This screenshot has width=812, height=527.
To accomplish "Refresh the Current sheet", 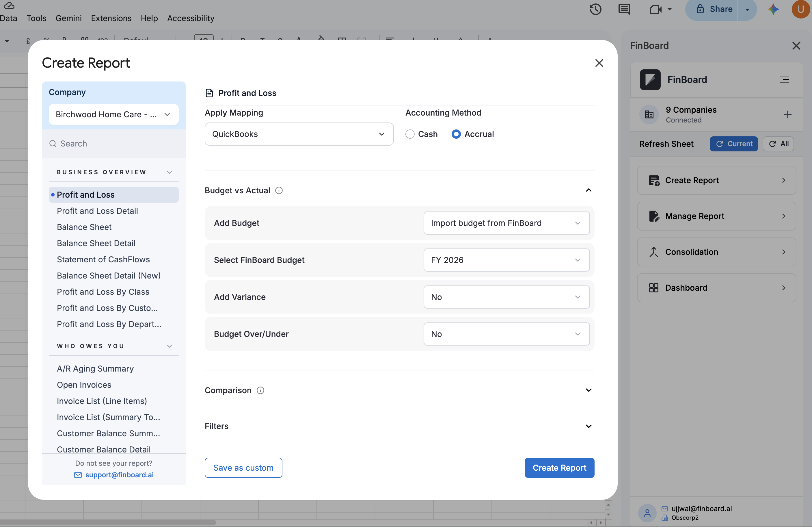I will [x=733, y=144].
